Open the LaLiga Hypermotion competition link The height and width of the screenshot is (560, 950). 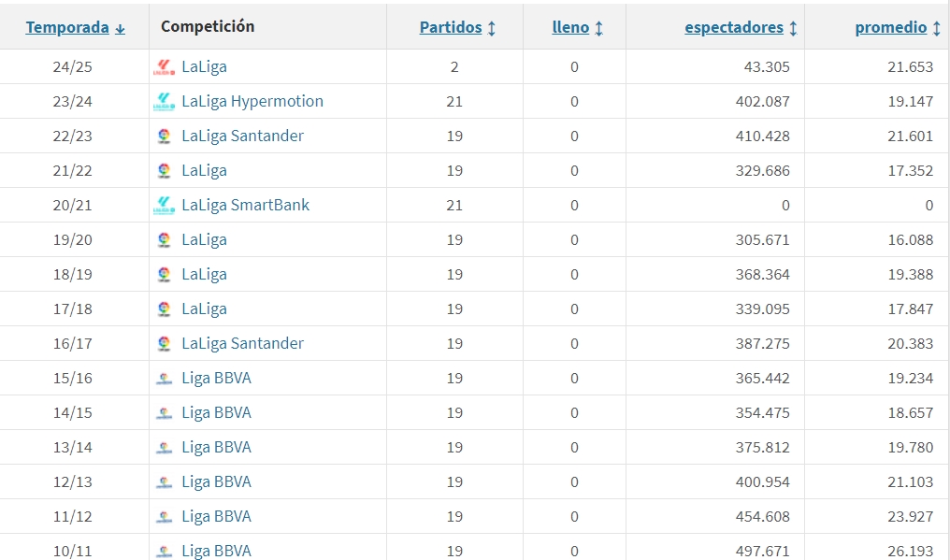pos(252,101)
